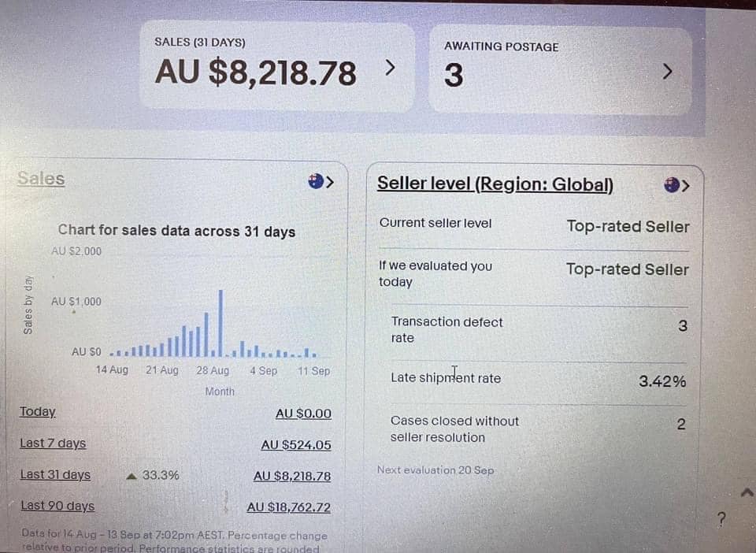Open the AU $18,762.72 sales amount
The image size is (756, 553).
289,507
